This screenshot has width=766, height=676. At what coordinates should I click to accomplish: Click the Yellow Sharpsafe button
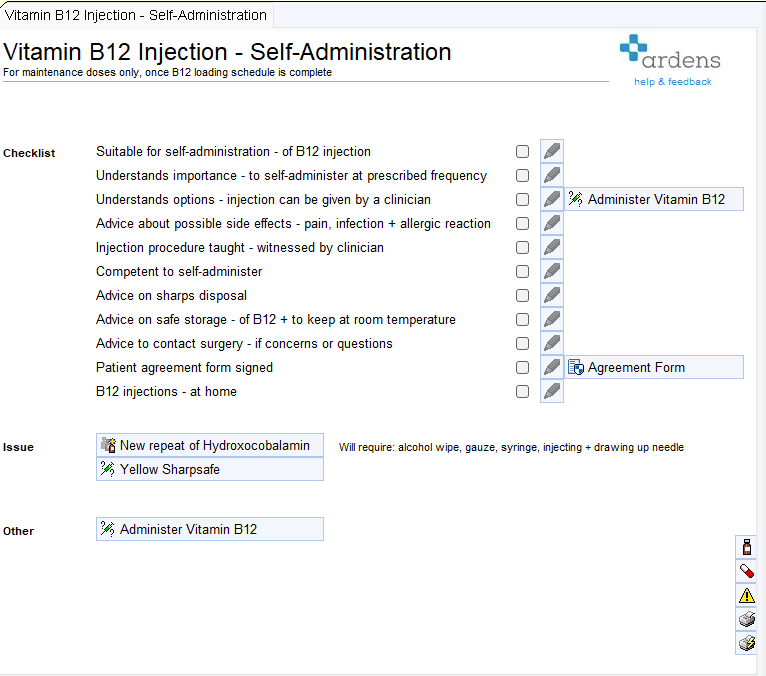[210, 469]
